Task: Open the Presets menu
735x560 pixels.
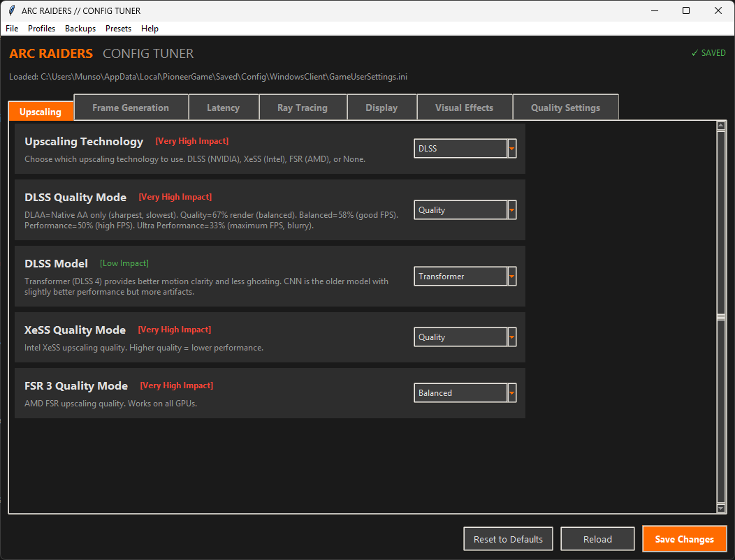Action: tap(118, 29)
